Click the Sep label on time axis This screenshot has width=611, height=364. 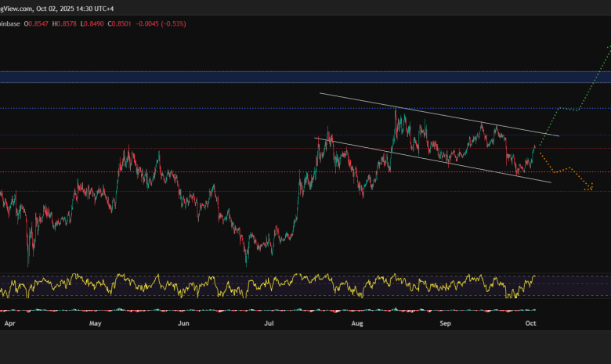pyautogui.click(x=445, y=322)
